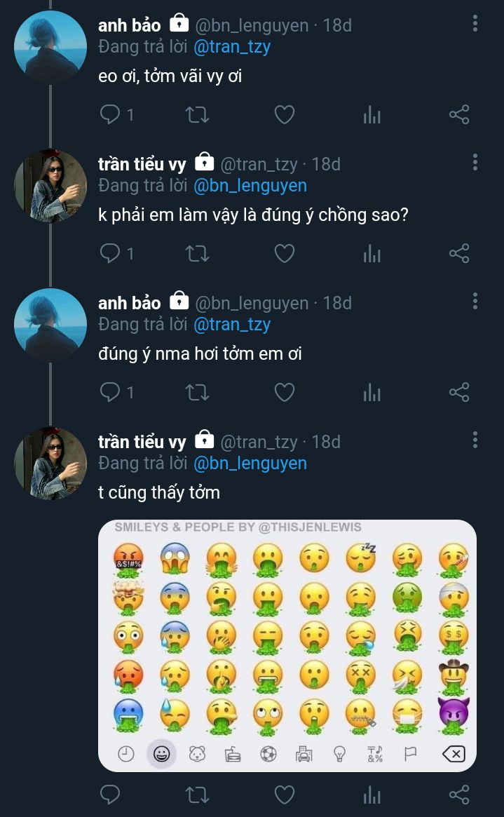Retweet the 'k phải em làm vậy' tweet
The height and width of the screenshot is (817, 504).
(198, 253)
